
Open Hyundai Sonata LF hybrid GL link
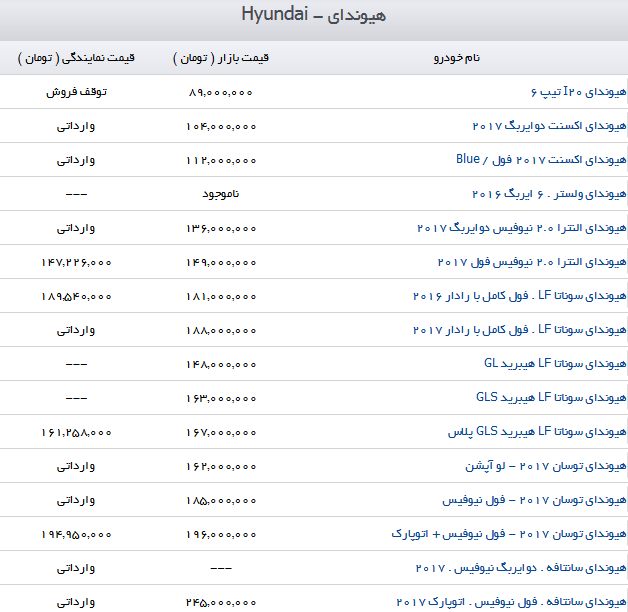coord(555,364)
